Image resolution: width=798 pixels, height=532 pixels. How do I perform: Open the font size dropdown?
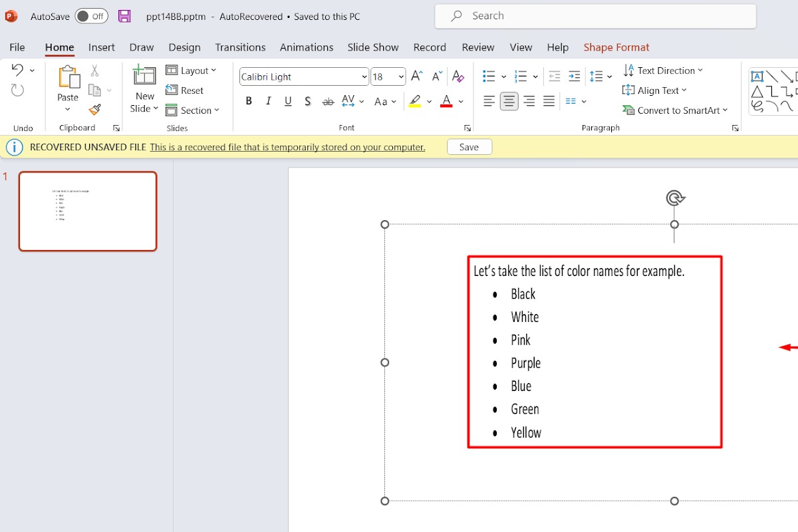(x=401, y=77)
